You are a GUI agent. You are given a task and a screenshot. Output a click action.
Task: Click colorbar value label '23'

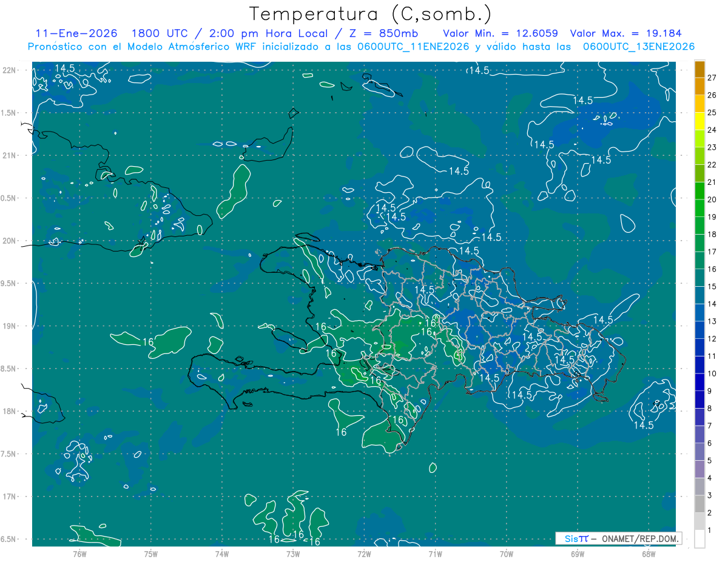pyautogui.click(x=712, y=147)
